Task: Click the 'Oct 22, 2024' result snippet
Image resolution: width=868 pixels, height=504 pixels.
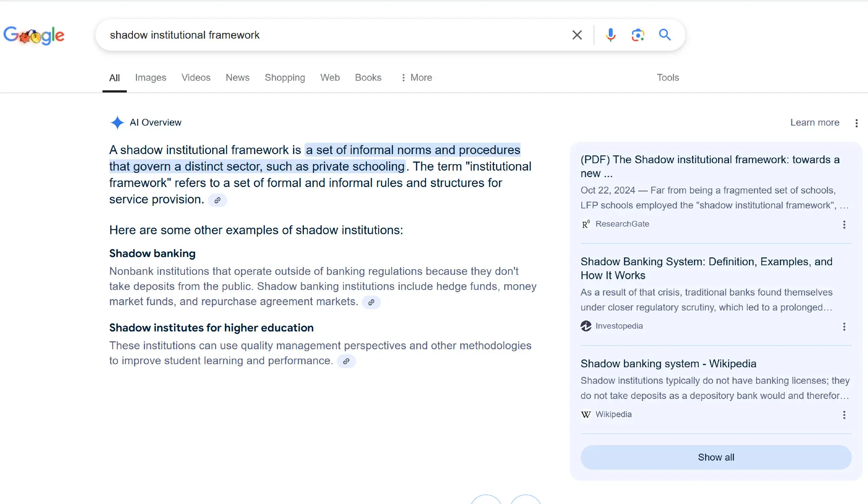Action: (x=714, y=198)
